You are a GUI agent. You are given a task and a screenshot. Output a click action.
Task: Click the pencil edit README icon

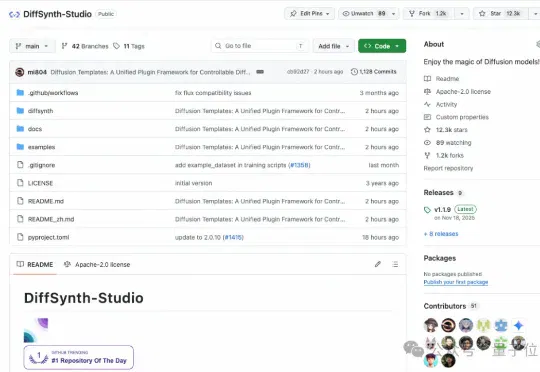378,264
